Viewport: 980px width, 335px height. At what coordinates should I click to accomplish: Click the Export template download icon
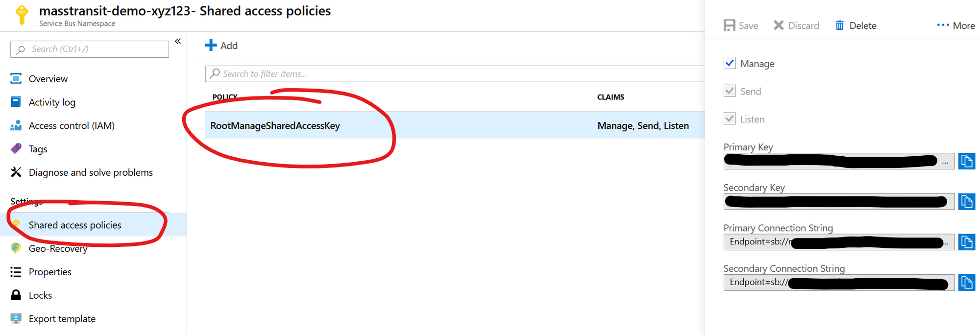tap(16, 318)
